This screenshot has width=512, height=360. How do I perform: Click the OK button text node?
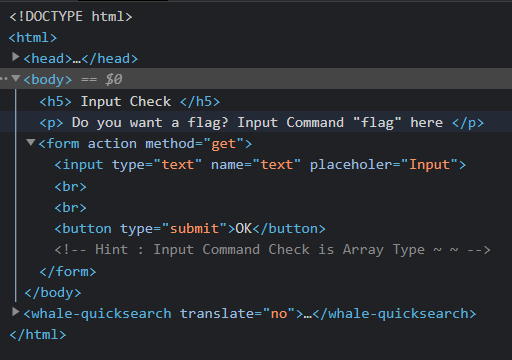pyautogui.click(x=244, y=229)
